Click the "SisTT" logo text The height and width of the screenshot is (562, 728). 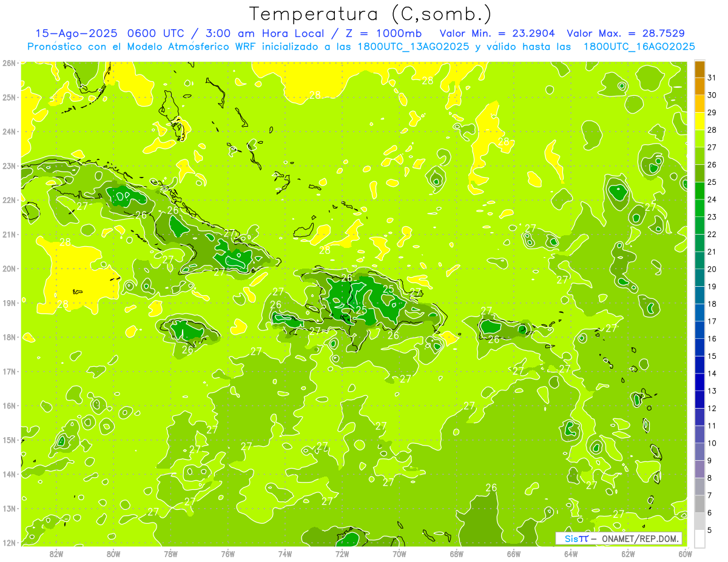576,539
